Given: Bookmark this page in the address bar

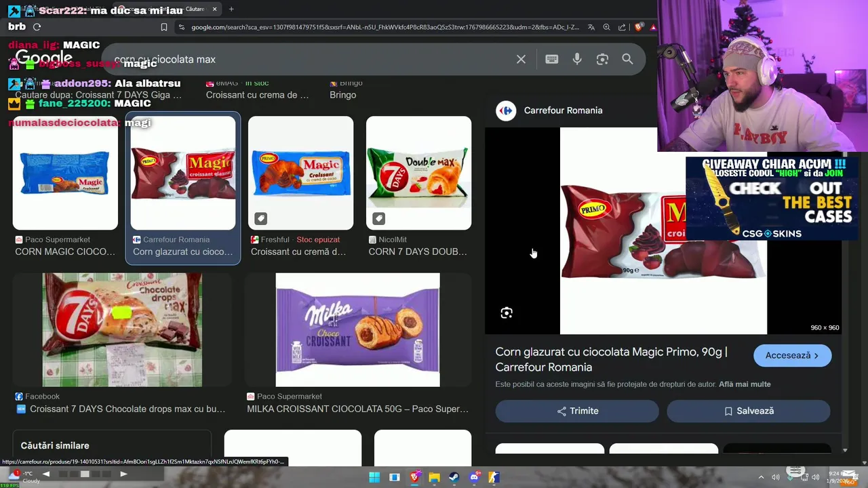Looking at the screenshot, I should coord(164,27).
